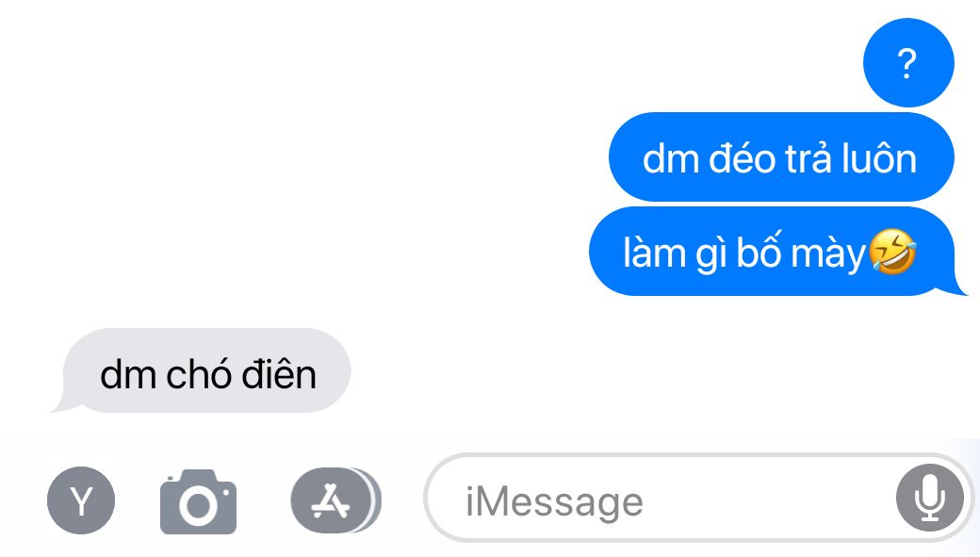Click the word "làm" in the last sent message
980x557 pixels.
pos(653,253)
